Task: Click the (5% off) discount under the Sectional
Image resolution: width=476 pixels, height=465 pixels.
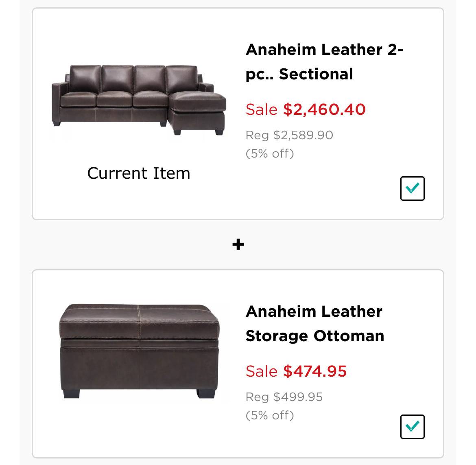Action: tap(270, 154)
